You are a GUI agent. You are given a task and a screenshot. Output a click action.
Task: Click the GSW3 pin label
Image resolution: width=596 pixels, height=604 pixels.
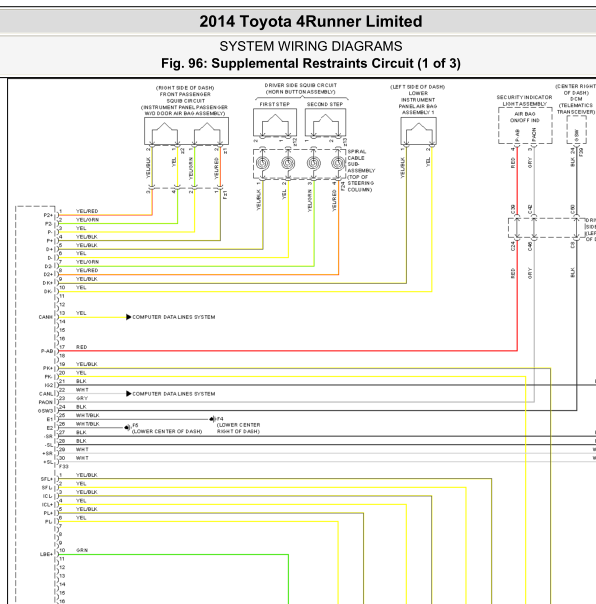[x=45, y=411]
